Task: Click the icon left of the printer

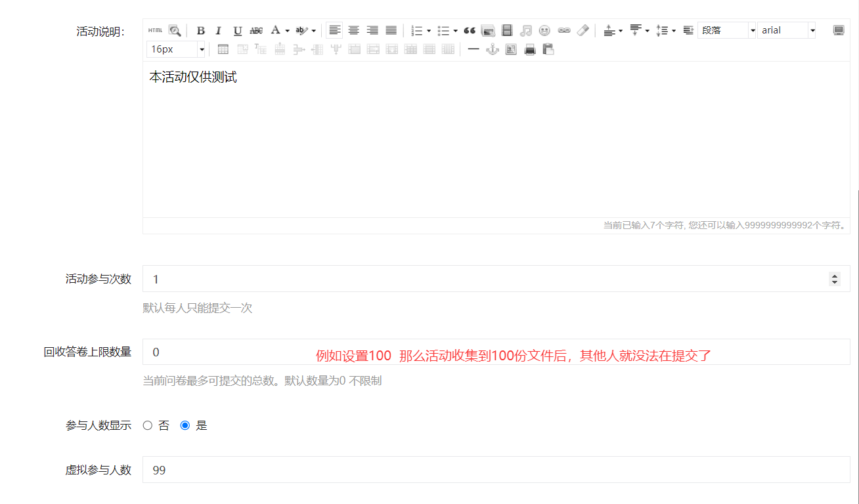Action: [x=511, y=49]
